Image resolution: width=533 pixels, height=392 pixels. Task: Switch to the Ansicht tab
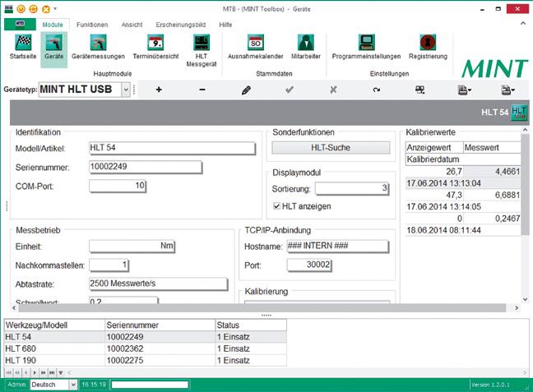pyautogui.click(x=132, y=25)
